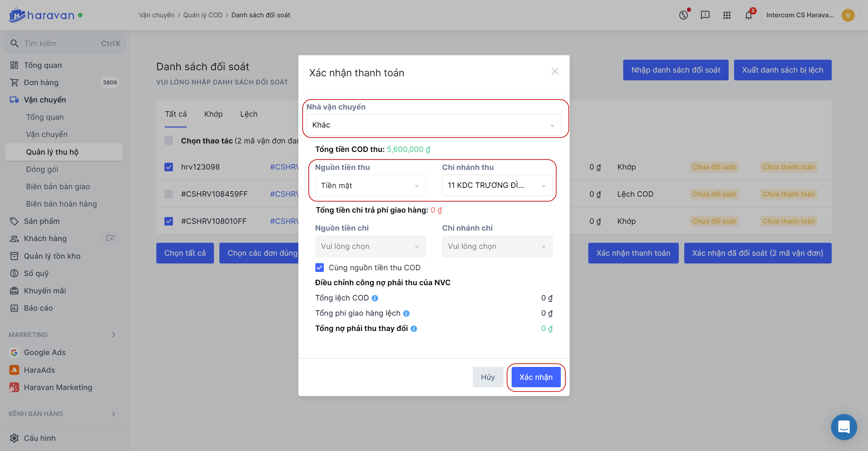Click the Haravan logo
This screenshot has height=451, width=868.
tap(41, 15)
